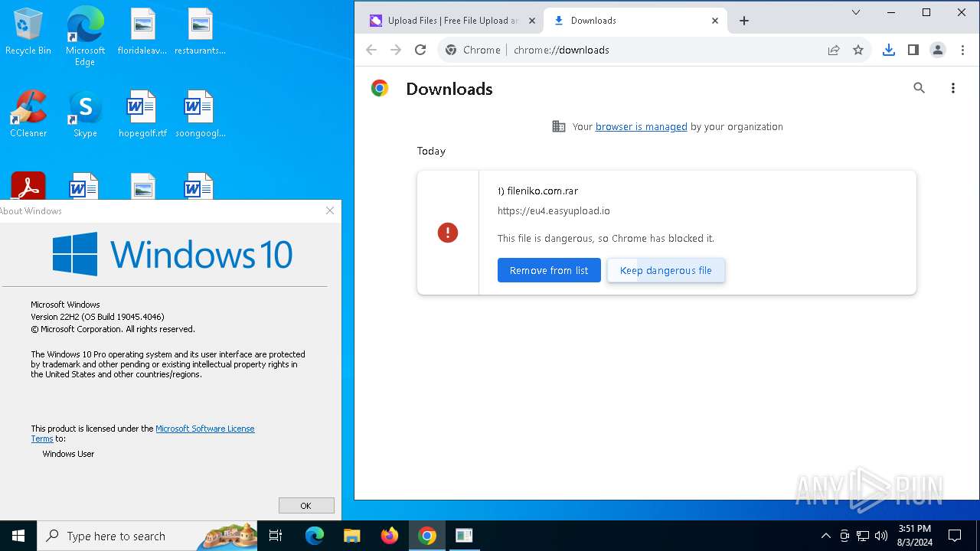Click taskbar search box
The image size is (980, 551).
click(147, 536)
